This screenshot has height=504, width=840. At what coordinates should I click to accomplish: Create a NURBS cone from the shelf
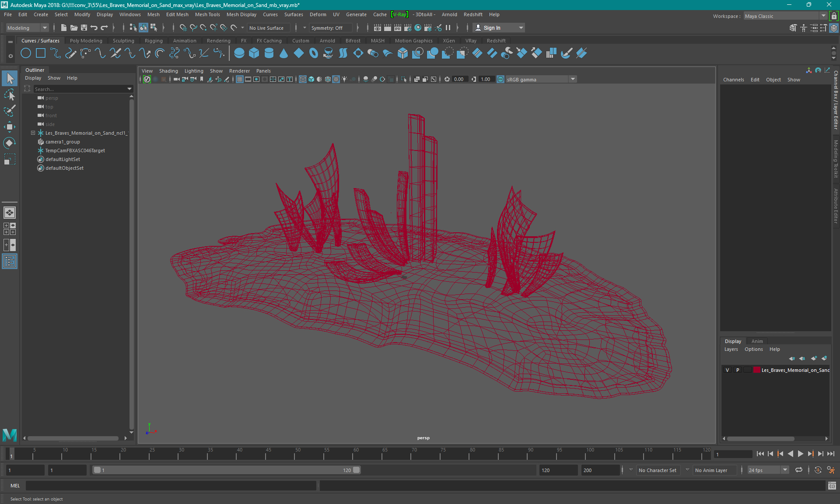284,53
